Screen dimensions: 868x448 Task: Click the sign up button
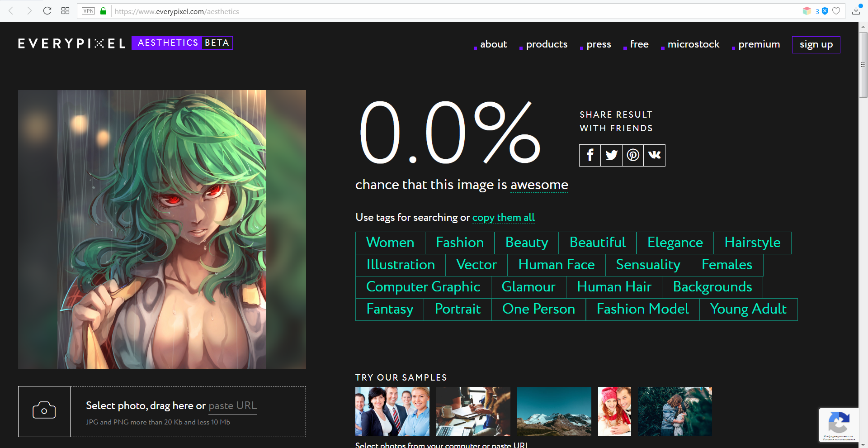[816, 45]
